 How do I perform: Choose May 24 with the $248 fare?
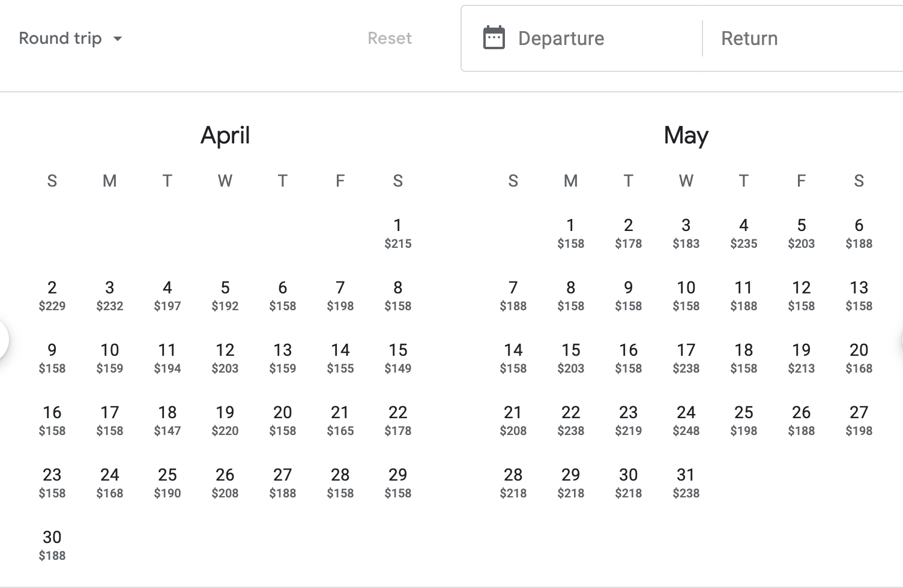coord(686,420)
